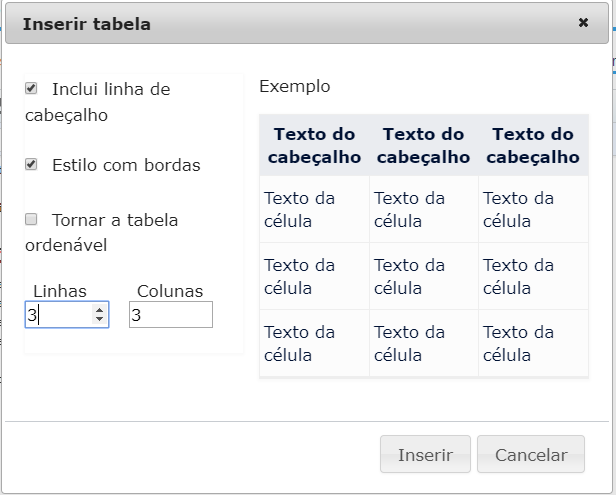The height and width of the screenshot is (495, 616).
Task: Click the Colunas number input field
Action: pyautogui.click(x=170, y=315)
